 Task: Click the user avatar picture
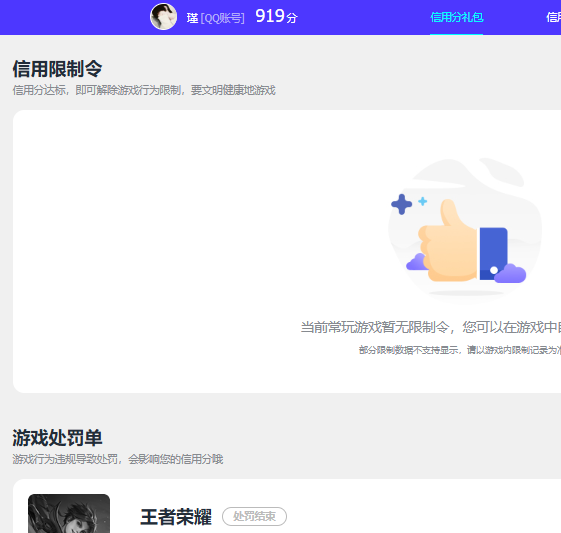click(164, 17)
